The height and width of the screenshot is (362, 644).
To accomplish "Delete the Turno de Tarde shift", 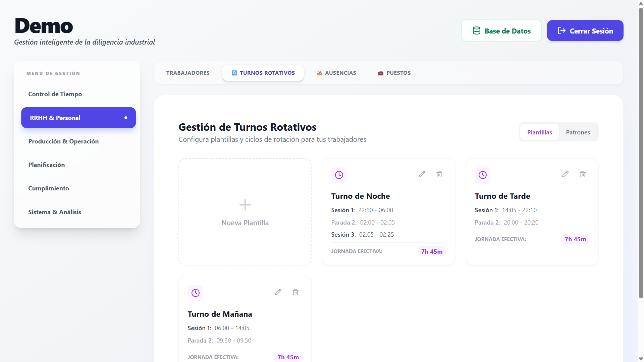I will 583,174.
